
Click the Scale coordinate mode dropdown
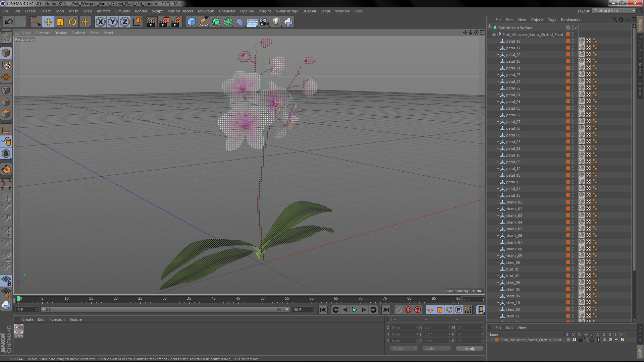click(x=435, y=348)
